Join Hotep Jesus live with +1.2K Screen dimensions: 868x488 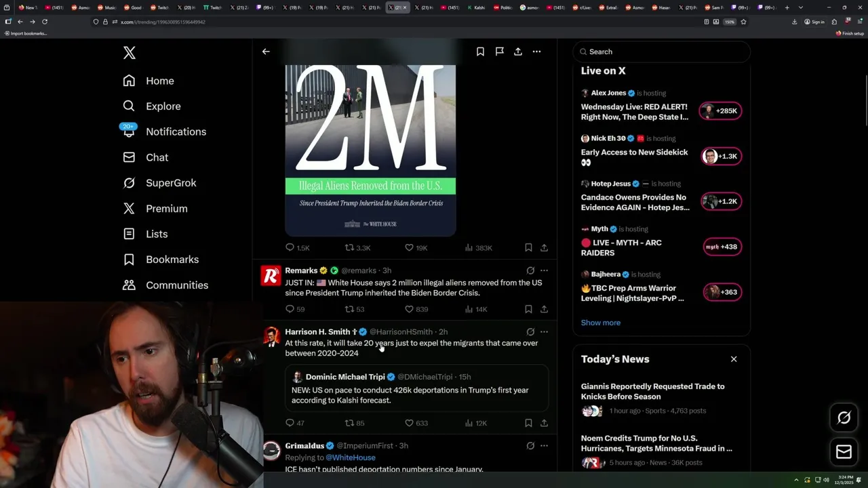pyautogui.click(x=721, y=201)
